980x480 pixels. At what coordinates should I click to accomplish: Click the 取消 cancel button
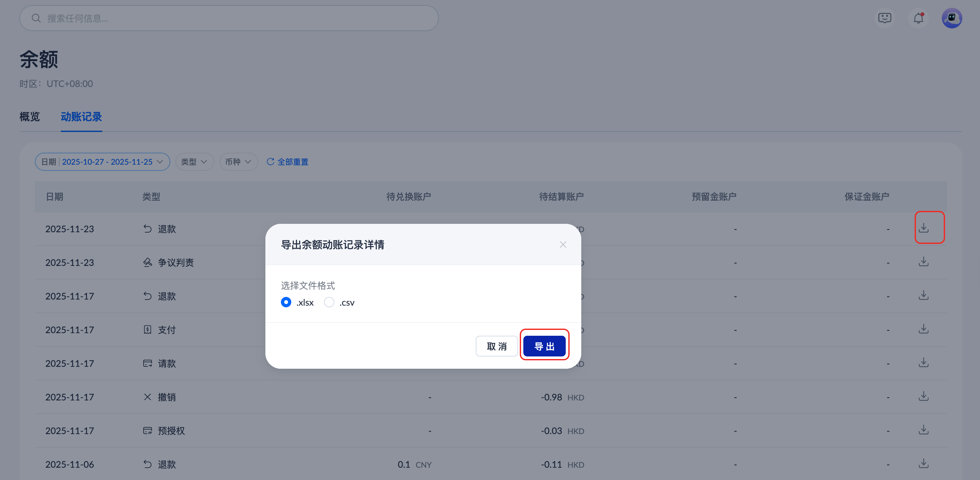496,346
